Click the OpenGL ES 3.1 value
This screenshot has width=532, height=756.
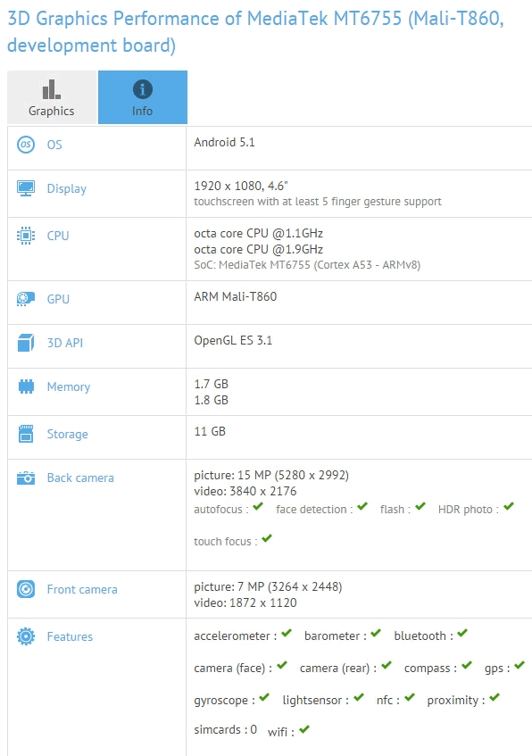[234, 340]
